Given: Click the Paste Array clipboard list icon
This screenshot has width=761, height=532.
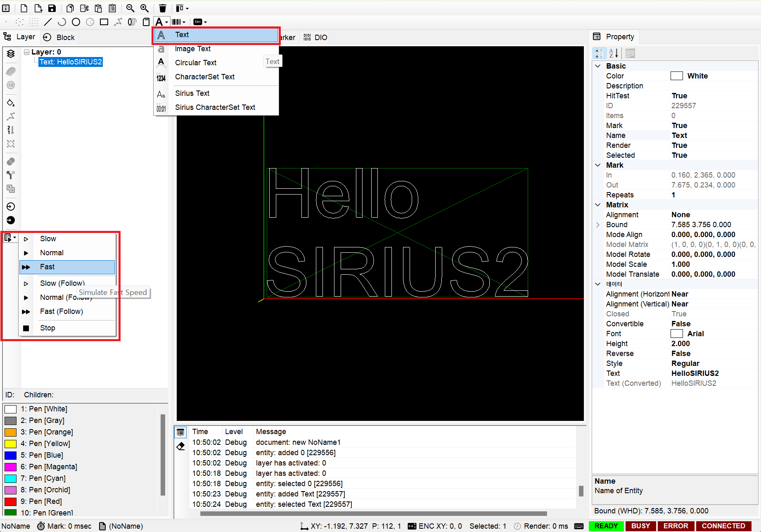Looking at the screenshot, I should click(x=112, y=8).
